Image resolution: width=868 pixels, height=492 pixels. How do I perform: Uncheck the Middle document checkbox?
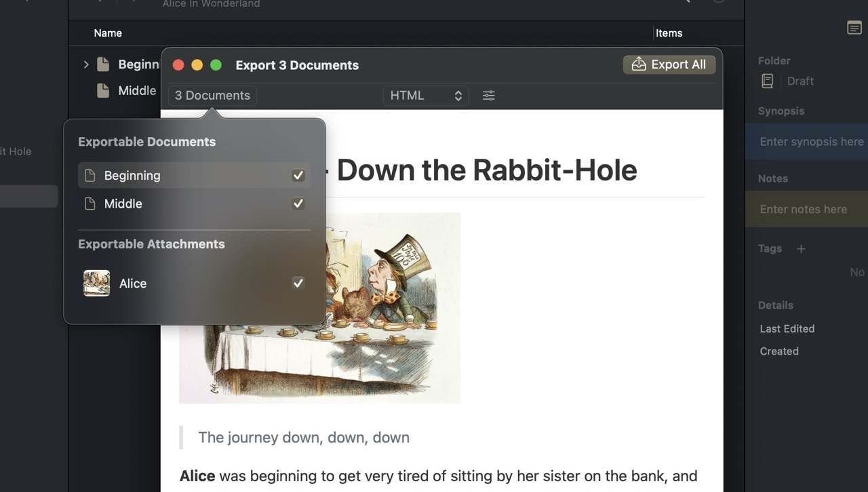[298, 204]
